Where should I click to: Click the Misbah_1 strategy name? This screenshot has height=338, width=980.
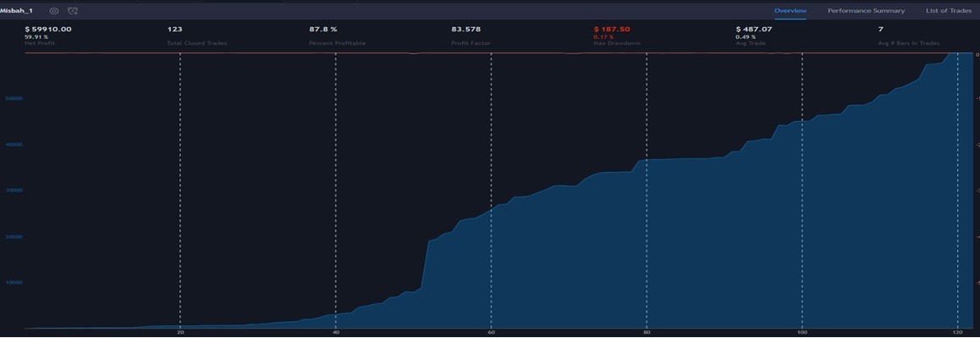[16, 11]
